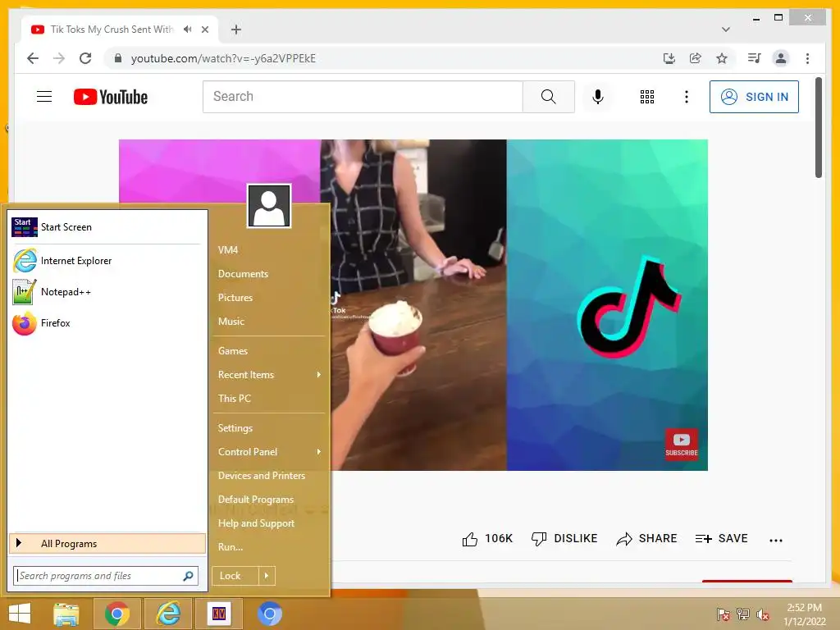
Task: Open more actions ellipsis under video
Action: 776,540
